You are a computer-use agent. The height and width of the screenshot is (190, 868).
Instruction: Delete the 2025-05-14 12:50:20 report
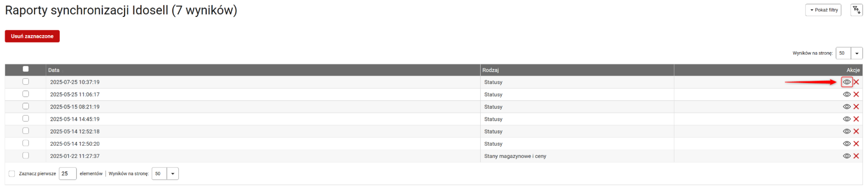pyautogui.click(x=856, y=144)
